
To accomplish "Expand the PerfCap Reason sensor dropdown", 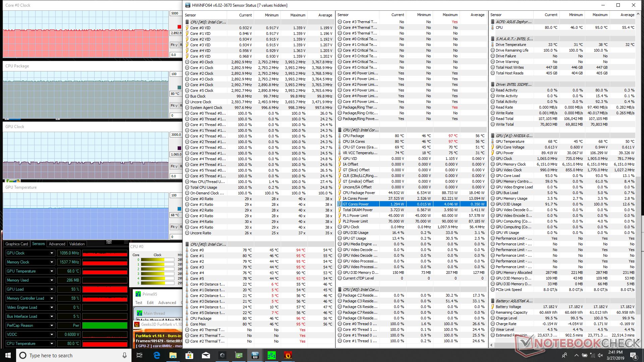I will point(52,325).
